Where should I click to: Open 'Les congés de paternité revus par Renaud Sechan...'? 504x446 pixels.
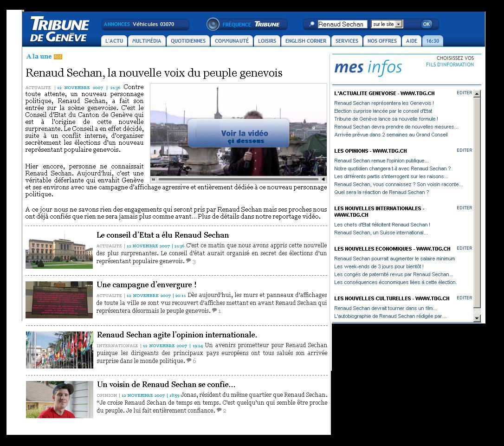point(394,274)
